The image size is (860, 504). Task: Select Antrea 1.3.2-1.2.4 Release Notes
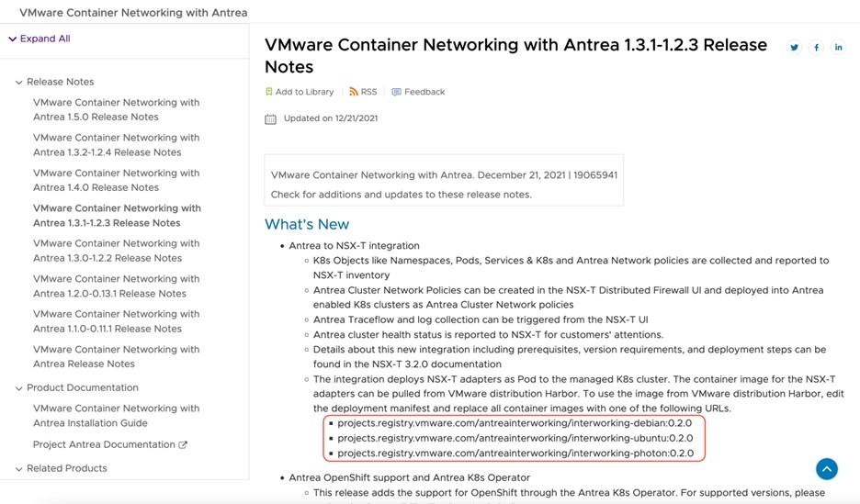[x=116, y=145]
